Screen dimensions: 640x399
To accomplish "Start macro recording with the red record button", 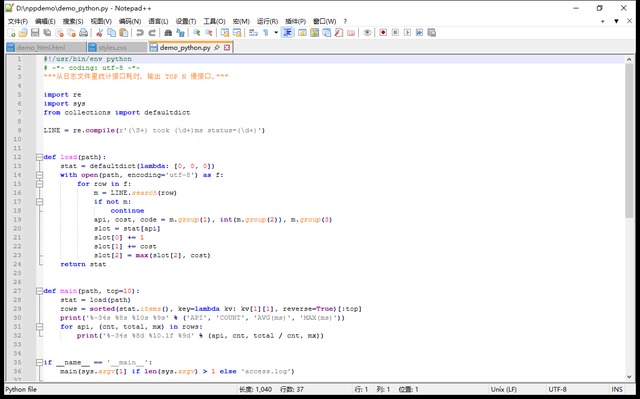I will tap(383, 33).
